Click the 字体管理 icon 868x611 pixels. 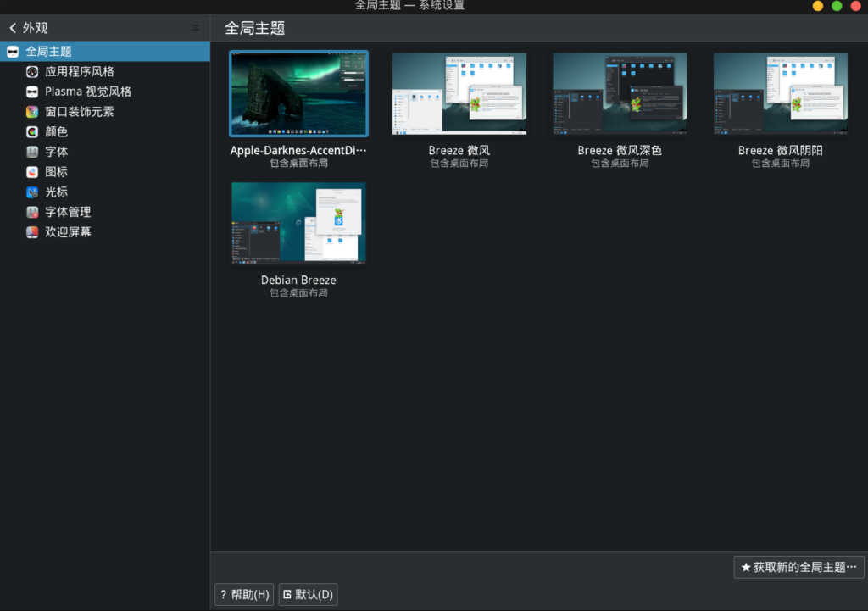point(32,212)
